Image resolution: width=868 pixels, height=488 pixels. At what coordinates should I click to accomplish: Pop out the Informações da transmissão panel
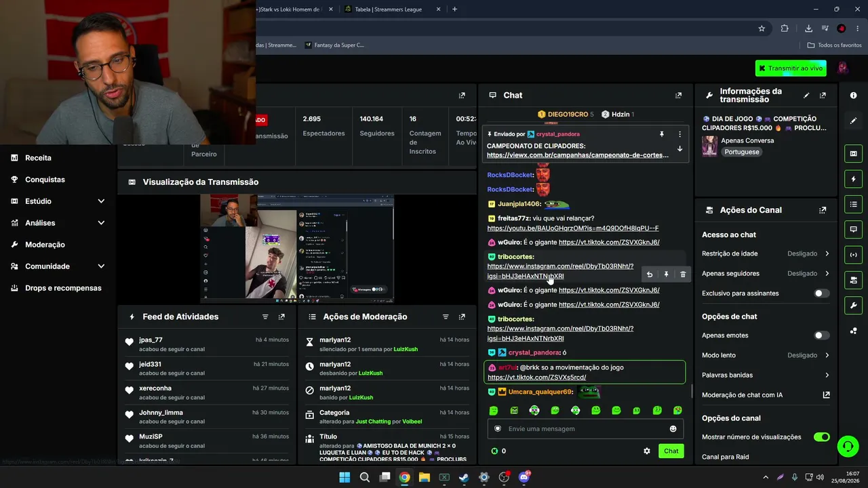823,96
